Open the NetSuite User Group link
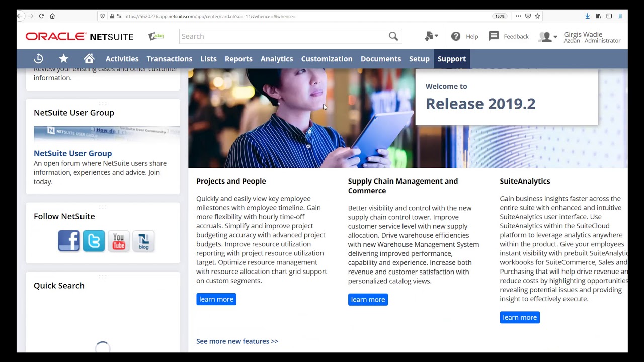644x362 pixels. pos(72,153)
